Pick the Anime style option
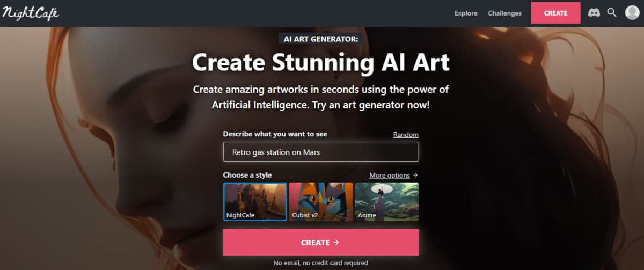Viewport: 644px width, 270px height. click(387, 202)
